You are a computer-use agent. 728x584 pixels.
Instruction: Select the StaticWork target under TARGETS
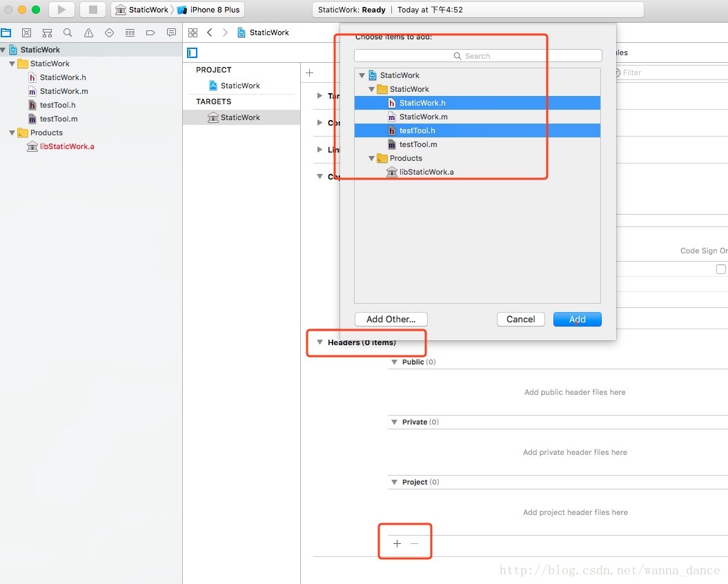tap(242, 117)
